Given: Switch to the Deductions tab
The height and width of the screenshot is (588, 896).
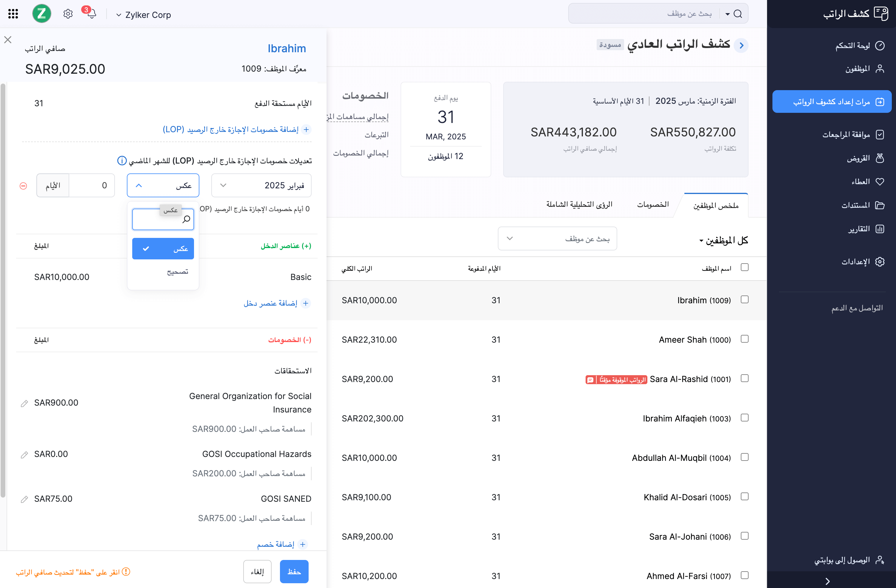Looking at the screenshot, I should (x=652, y=204).
